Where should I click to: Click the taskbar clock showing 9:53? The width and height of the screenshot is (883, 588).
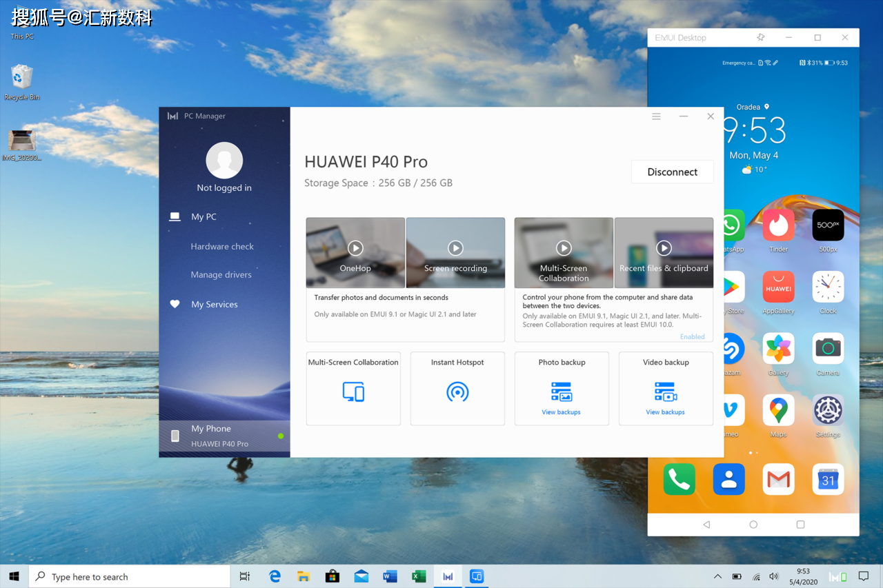(804, 576)
